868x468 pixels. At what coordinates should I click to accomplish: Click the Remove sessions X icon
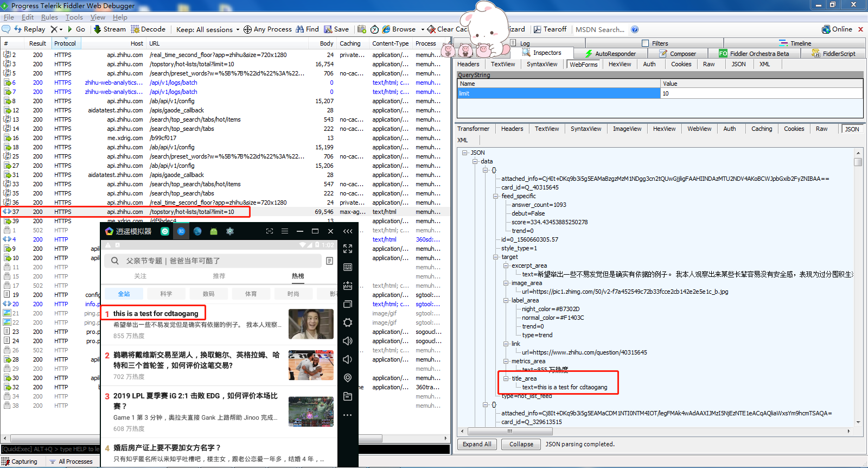tap(54, 29)
